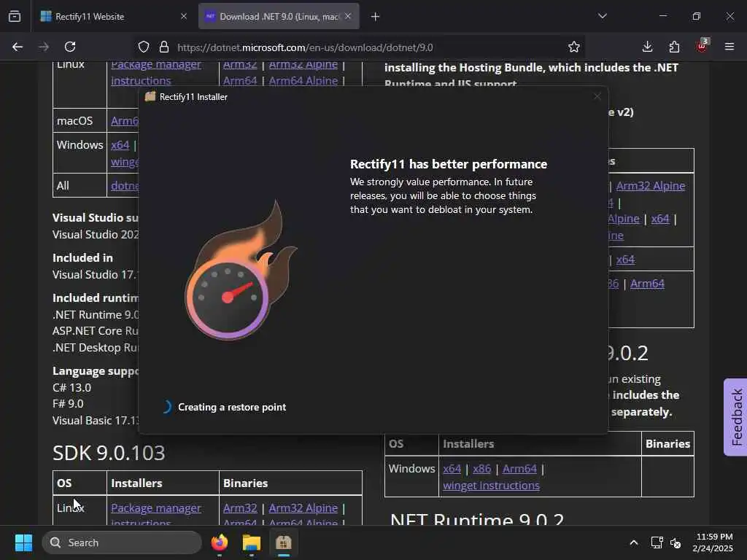747x560 pixels.
Task: Click the taskbar Search box
Action: point(122,542)
